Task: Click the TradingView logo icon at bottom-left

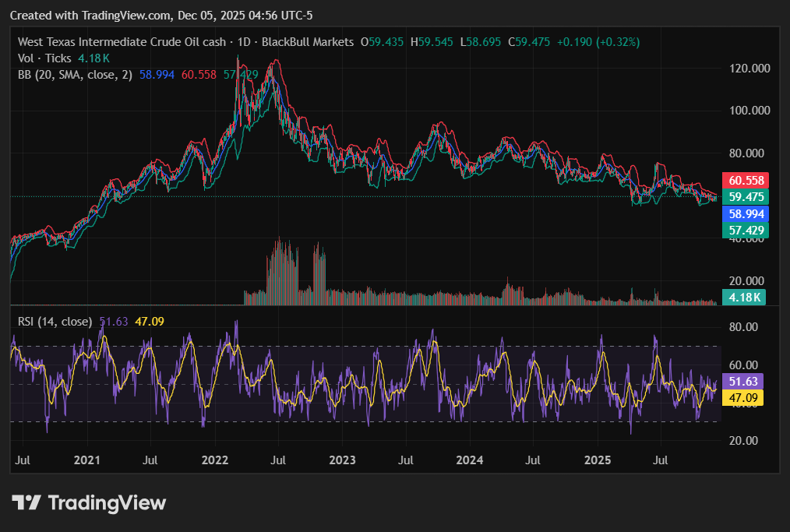Action: 26,502
